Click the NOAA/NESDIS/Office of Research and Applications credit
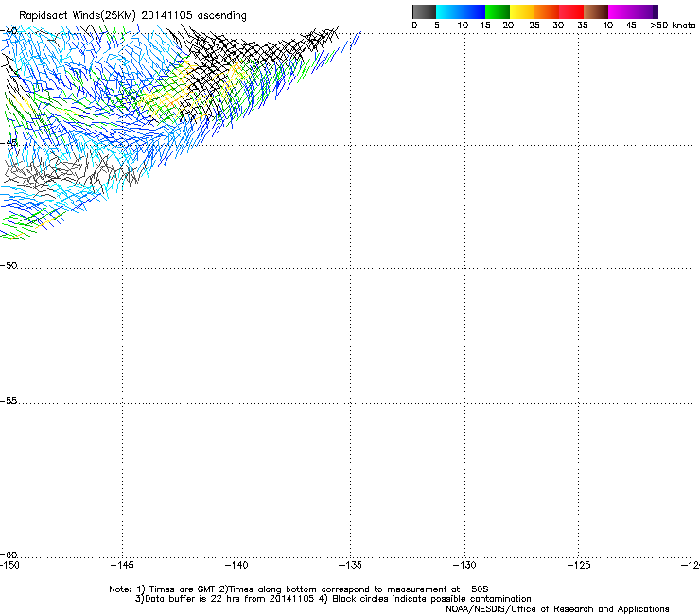Image resolution: width=700 pixels, height=615 pixels. 557,609
